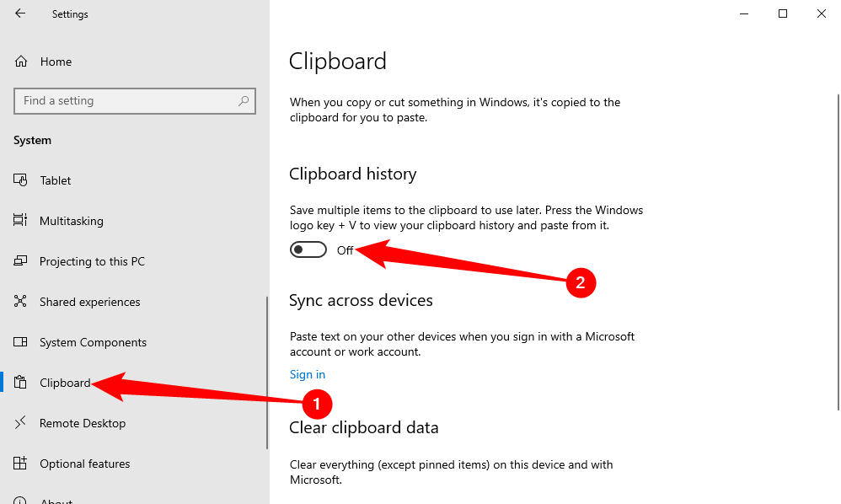The width and height of the screenshot is (841, 504).
Task: Click the System Components icon
Action: tap(21, 342)
